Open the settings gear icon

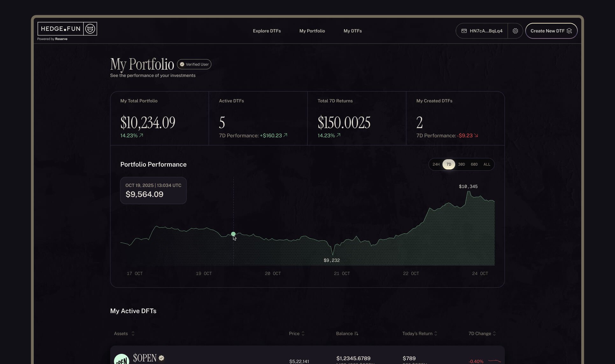point(515,31)
